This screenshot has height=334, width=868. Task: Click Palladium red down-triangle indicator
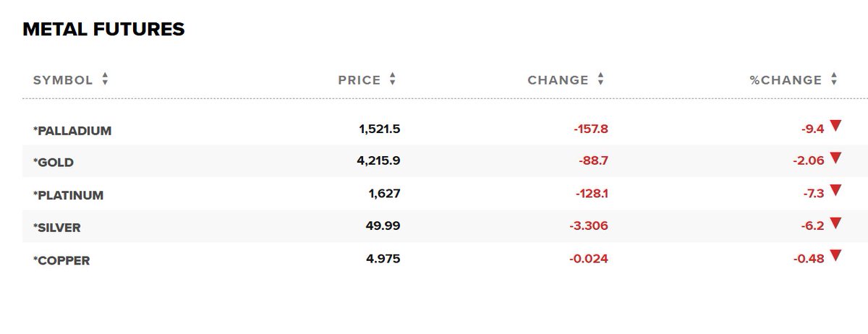pos(835,126)
